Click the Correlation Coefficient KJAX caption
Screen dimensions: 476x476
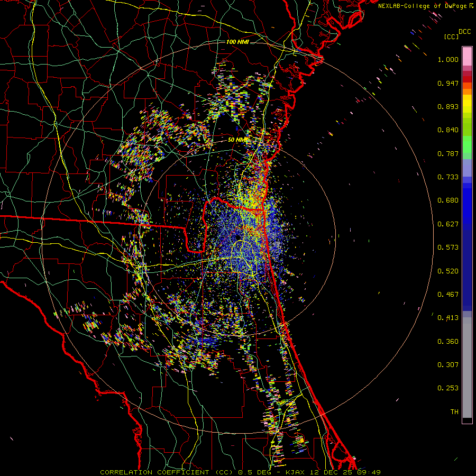(x=240, y=472)
